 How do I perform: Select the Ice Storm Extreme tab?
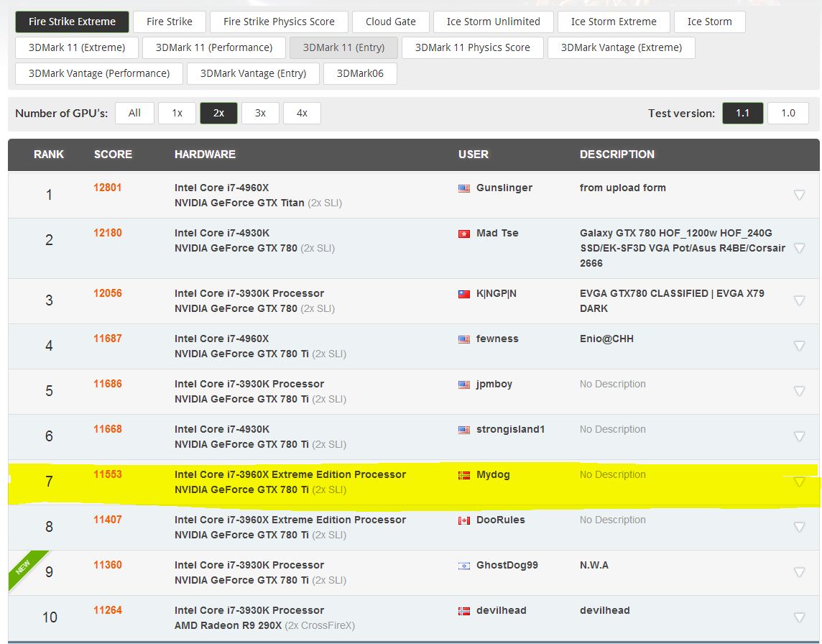[614, 22]
